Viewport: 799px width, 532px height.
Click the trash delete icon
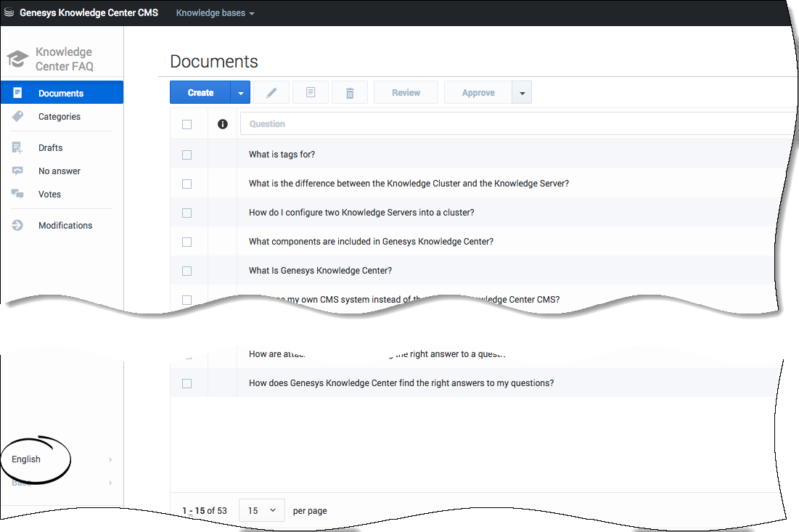coord(350,93)
